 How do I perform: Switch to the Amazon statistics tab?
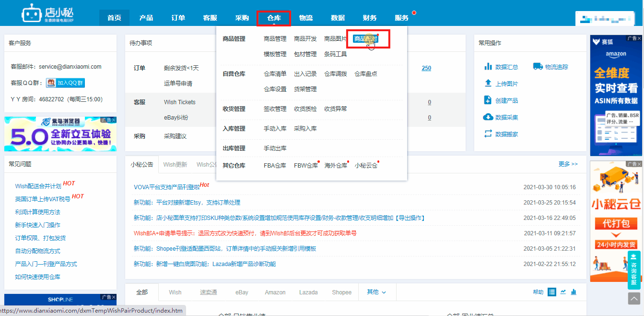[275, 292]
